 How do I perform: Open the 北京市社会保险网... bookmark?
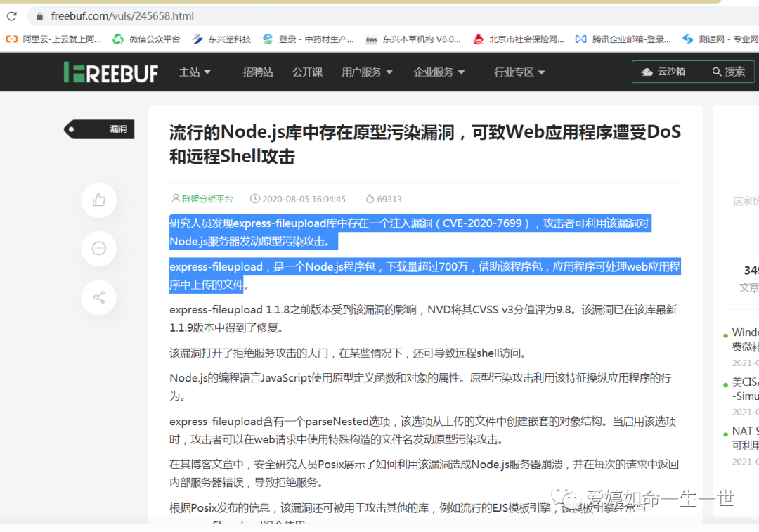point(519,39)
